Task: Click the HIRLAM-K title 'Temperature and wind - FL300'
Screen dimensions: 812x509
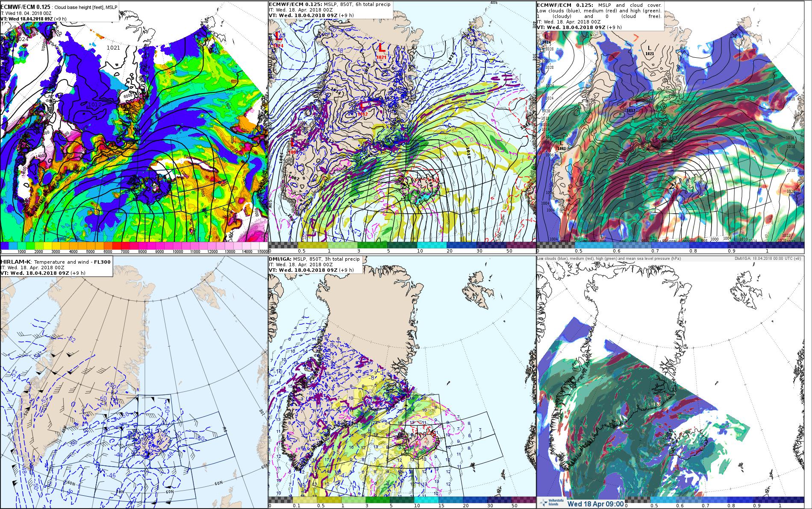Action: (72, 262)
